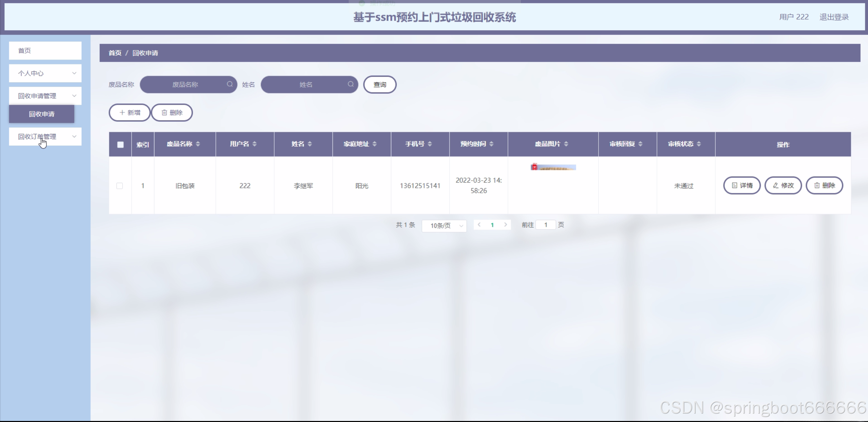The height and width of the screenshot is (422, 868).
Task: Click the 新增 add button
Action: tap(130, 113)
